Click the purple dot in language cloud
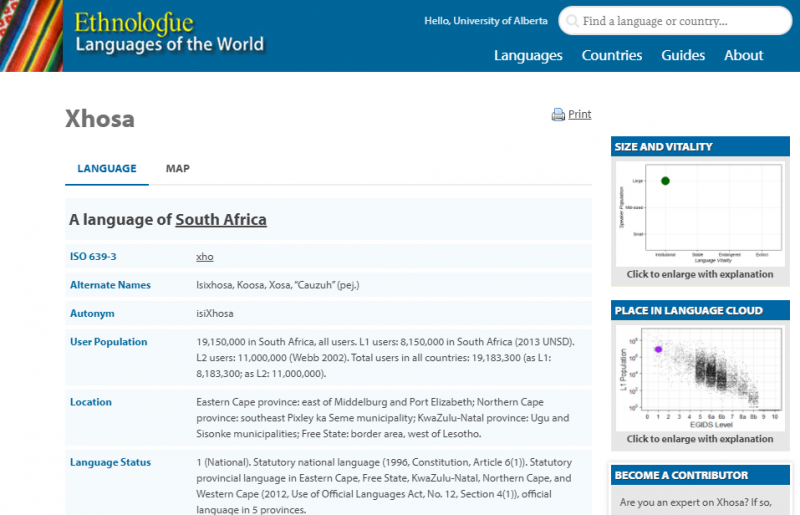The image size is (800, 515). pyautogui.click(x=658, y=349)
